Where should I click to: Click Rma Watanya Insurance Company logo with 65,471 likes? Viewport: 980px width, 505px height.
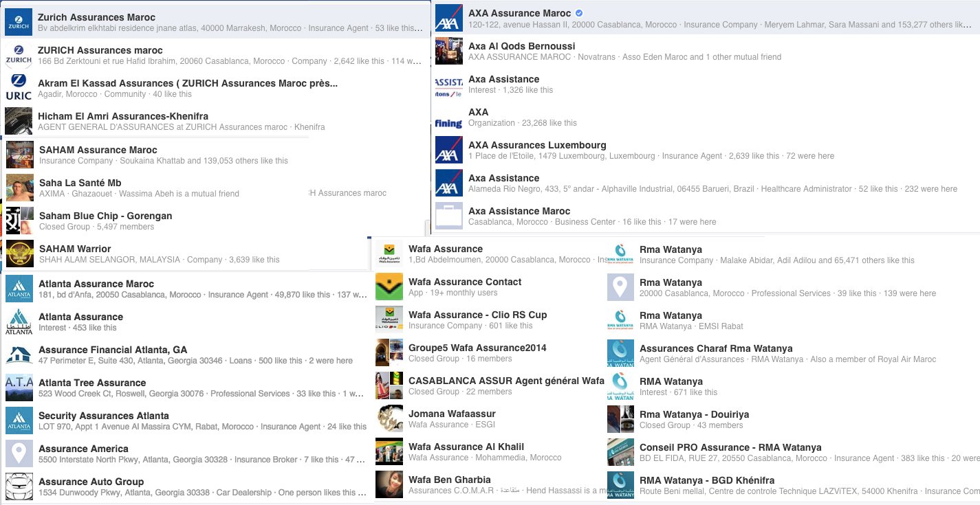tap(620, 254)
